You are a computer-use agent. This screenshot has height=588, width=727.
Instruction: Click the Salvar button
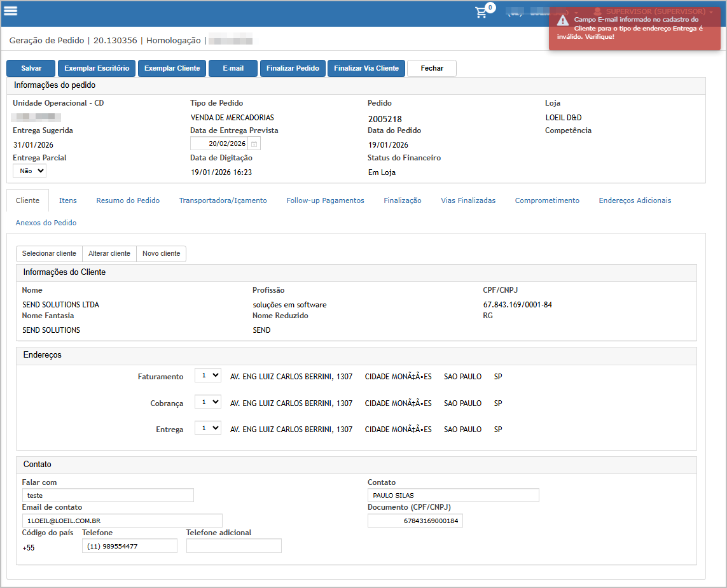click(x=31, y=69)
